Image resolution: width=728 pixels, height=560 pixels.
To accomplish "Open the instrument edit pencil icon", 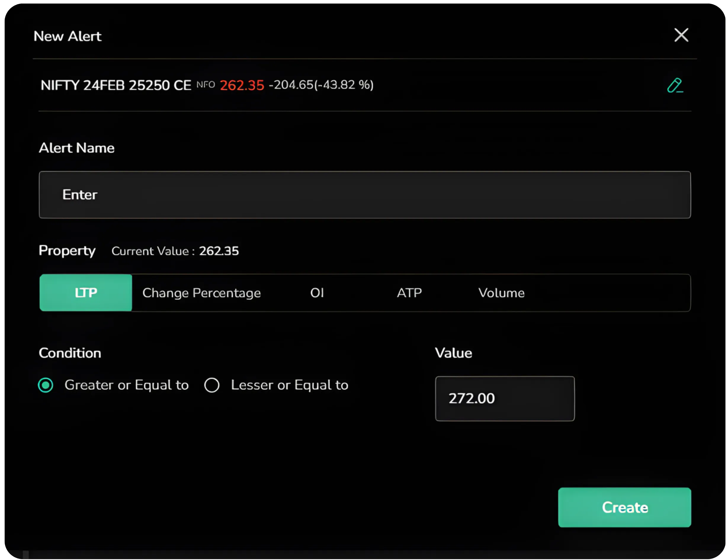I will [675, 86].
